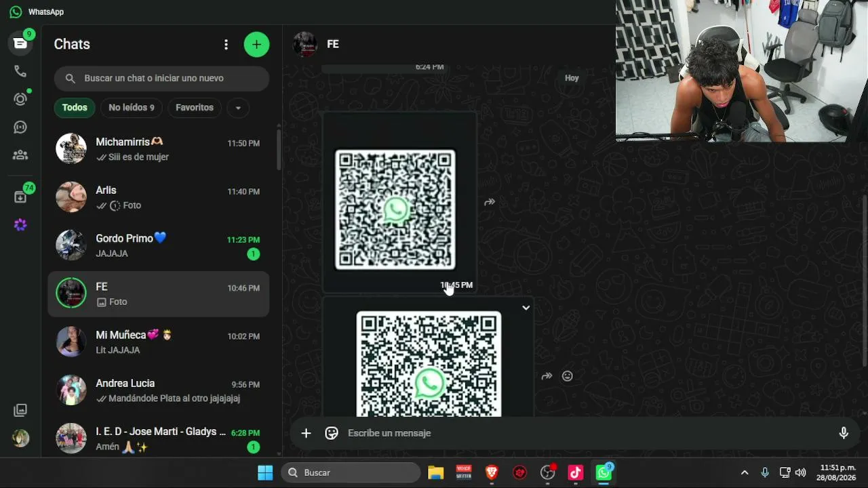Open the attach menu plus icon

point(306,433)
